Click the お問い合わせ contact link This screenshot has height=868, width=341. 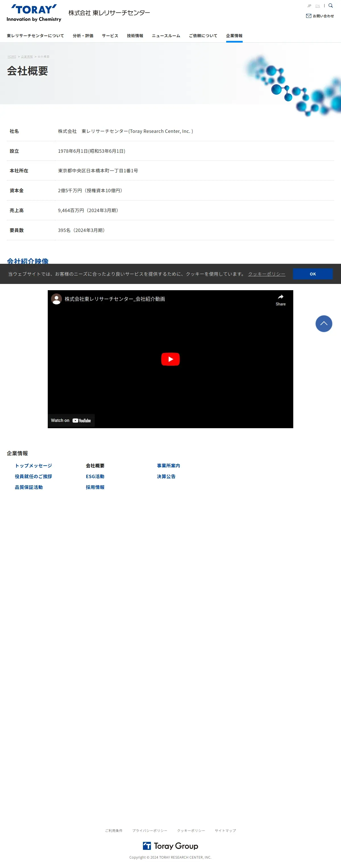[323, 16]
